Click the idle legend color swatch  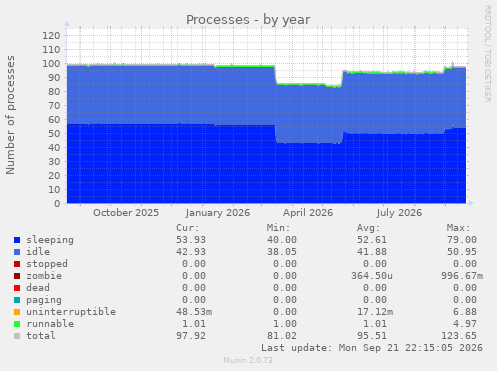pyautogui.click(x=17, y=252)
